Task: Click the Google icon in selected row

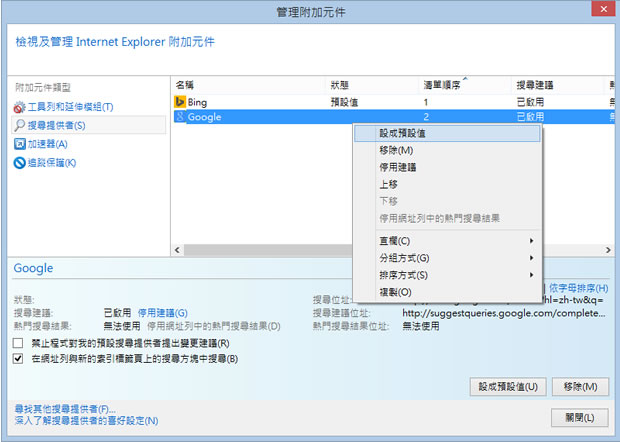Action: (180, 117)
